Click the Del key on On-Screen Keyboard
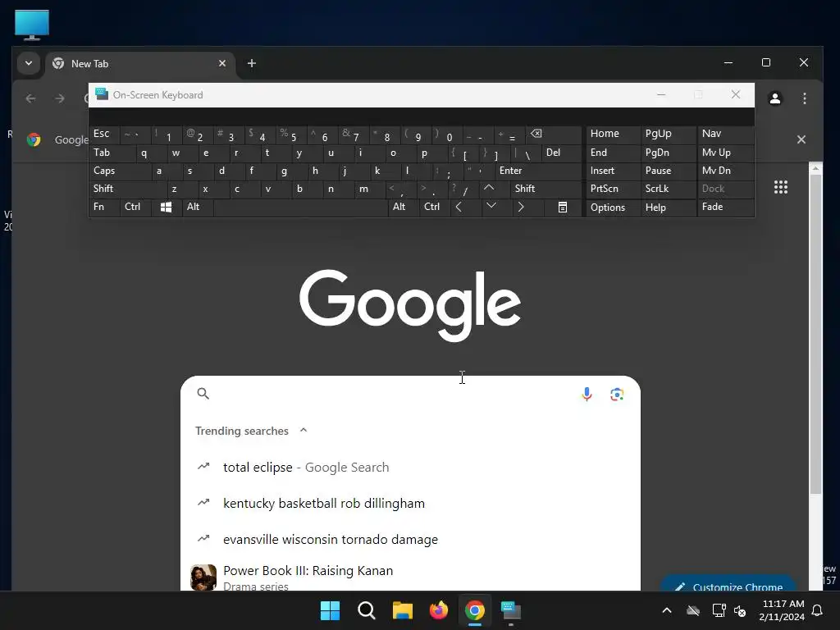This screenshot has width=840, height=630. tap(561, 153)
